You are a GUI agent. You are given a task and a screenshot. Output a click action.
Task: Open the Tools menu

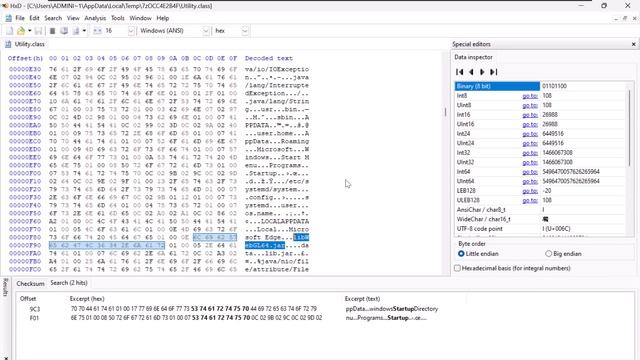click(118, 18)
